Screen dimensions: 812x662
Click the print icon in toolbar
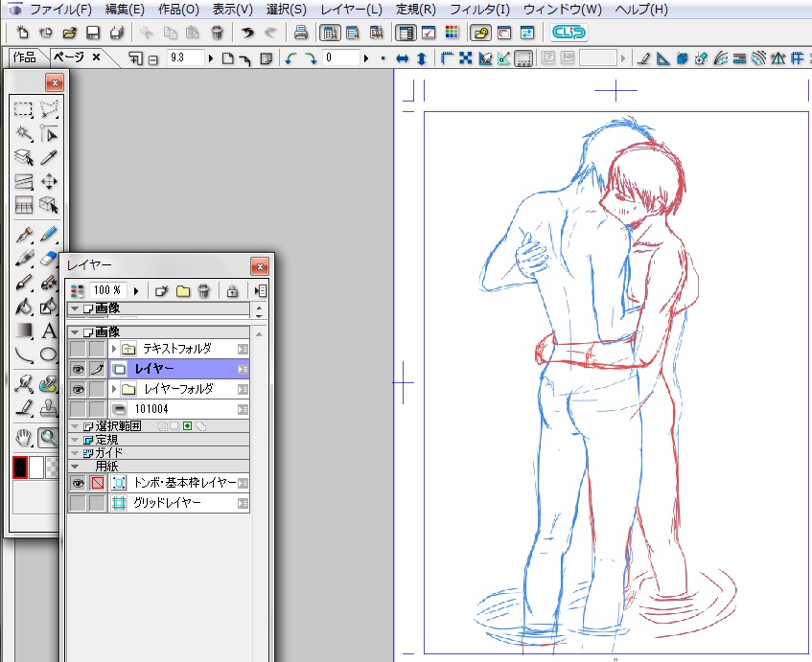[300, 33]
